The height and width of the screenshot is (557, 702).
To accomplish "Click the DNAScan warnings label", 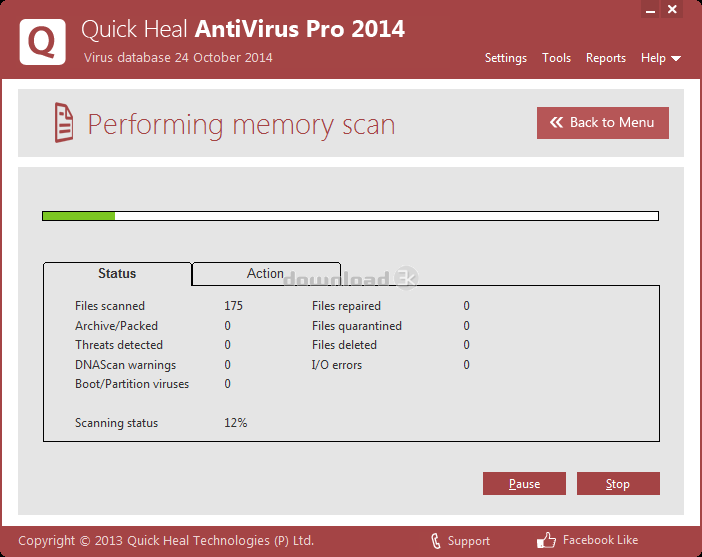I will pyautogui.click(x=125, y=365).
